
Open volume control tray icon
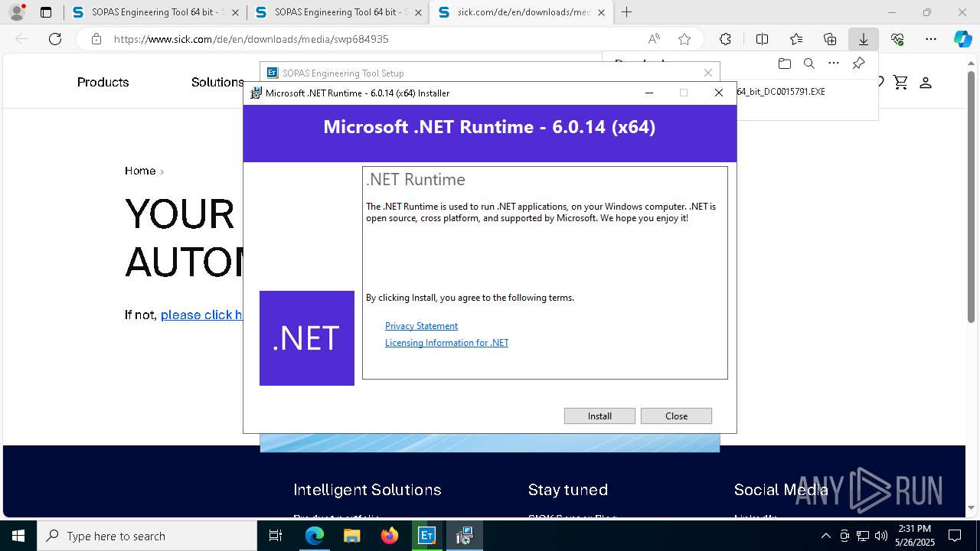point(881,536)
